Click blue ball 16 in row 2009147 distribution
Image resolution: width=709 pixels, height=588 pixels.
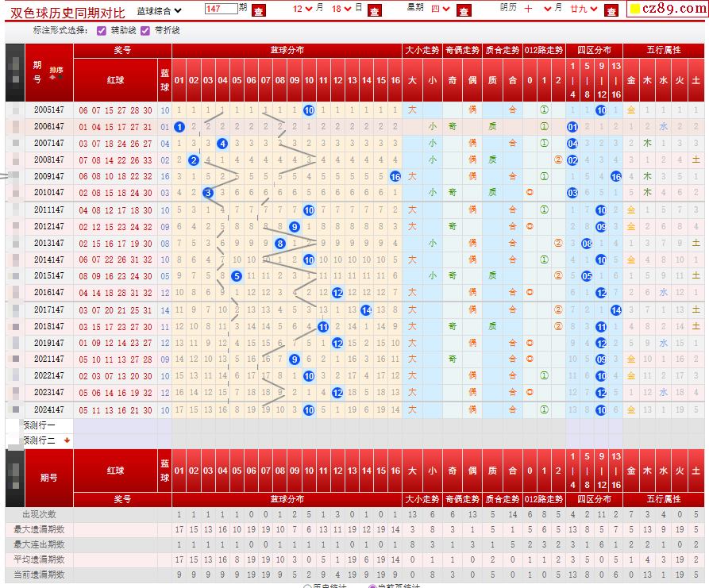[395, 176]
